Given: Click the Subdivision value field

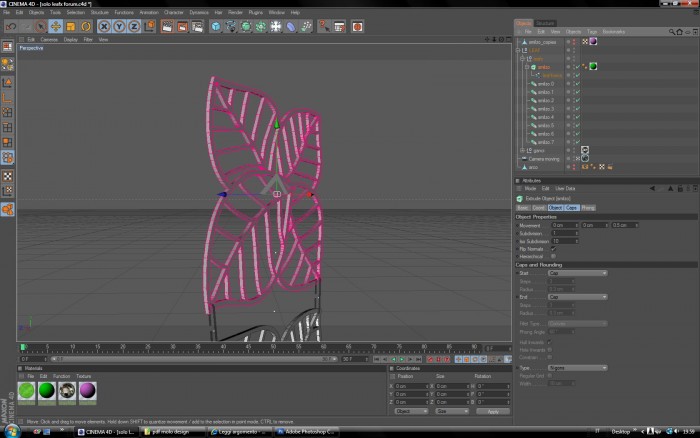Looking at the screenshot, I should (x=565, y=233).
